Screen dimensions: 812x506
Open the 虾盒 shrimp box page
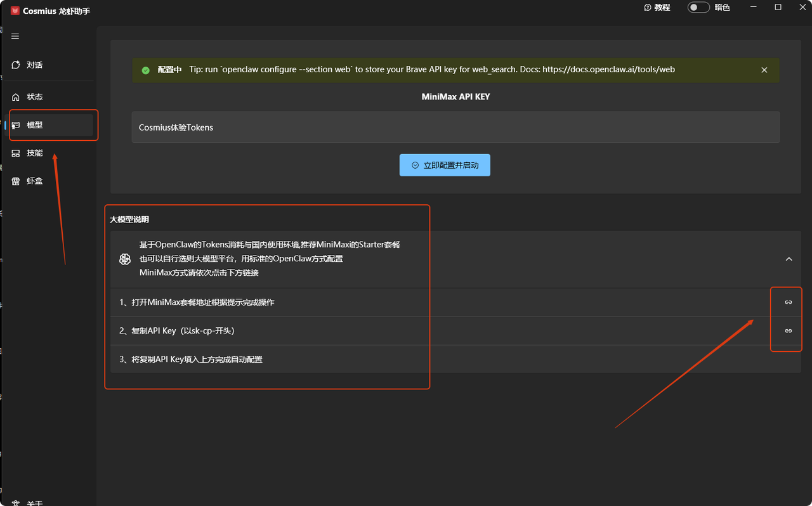coord(49,181)
